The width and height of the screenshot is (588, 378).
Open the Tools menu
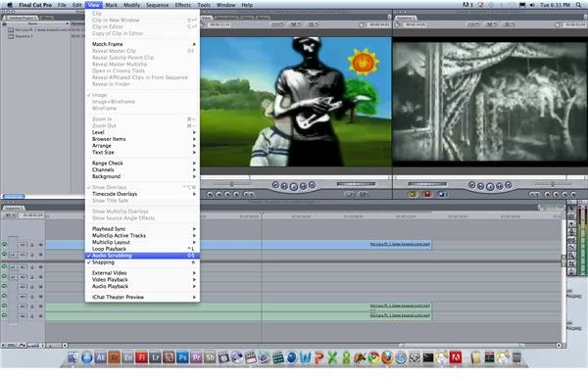(204, 5)
